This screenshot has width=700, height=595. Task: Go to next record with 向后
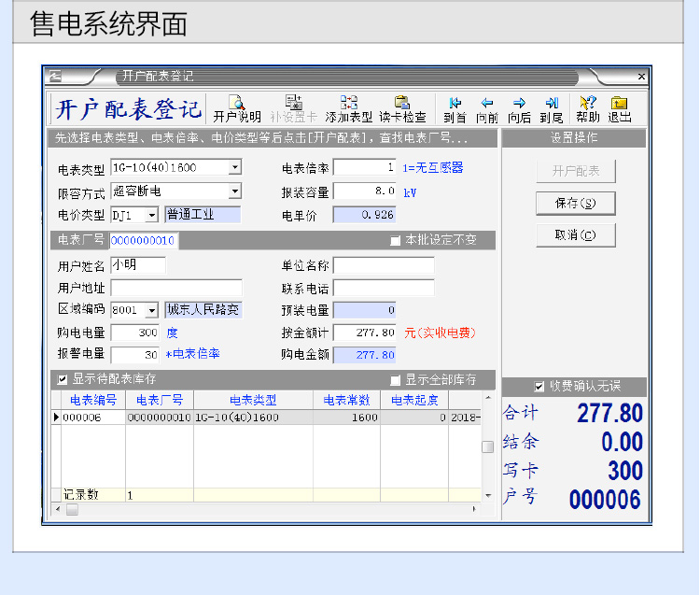(520, 108)
